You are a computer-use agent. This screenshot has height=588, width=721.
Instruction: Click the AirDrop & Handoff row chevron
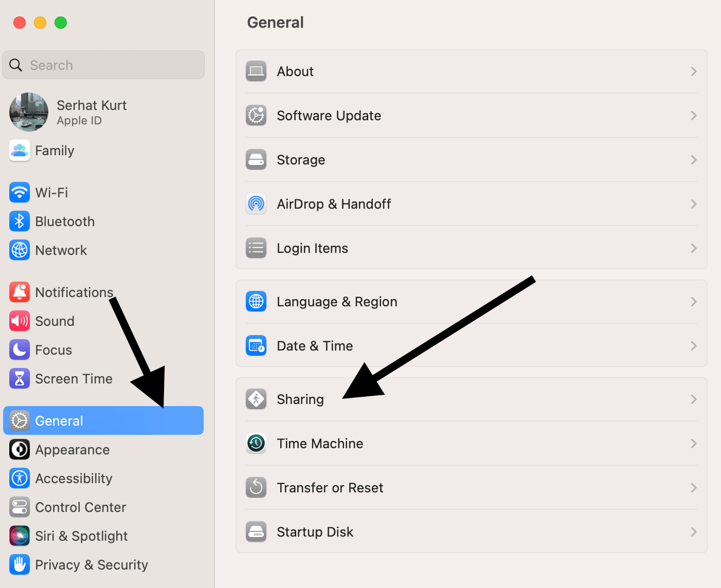694,204
